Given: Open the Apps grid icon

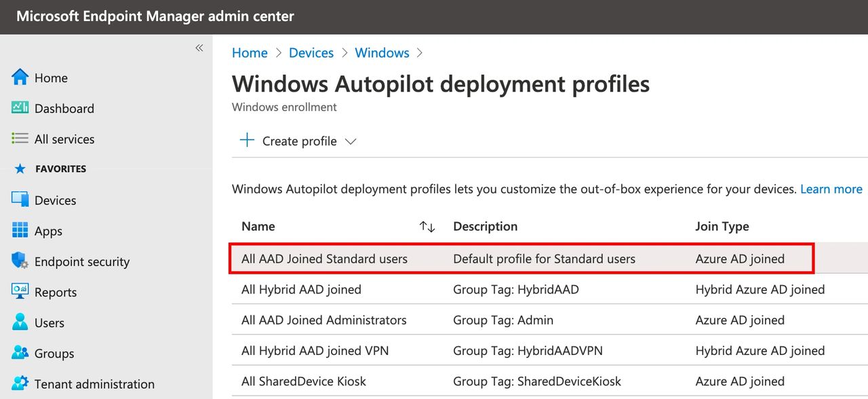Looking at the screenshot, I should pos(20,230).
